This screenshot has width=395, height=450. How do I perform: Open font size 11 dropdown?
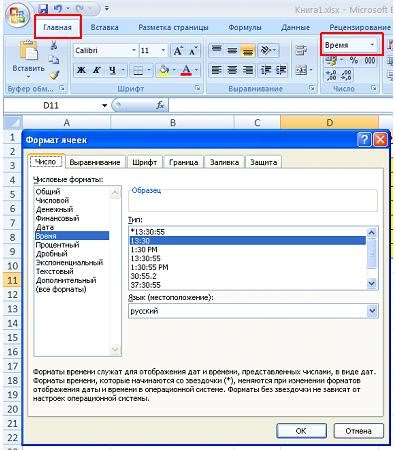click(x=163, y=51)
